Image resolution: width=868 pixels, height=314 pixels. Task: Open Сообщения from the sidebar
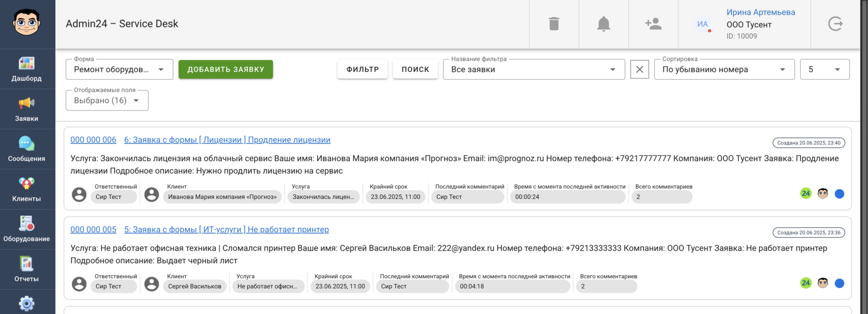click(27, 149)
